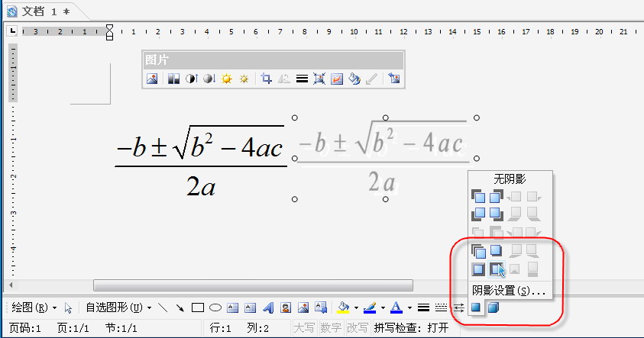This screenshot has height=338, width=644.
Task: Apply first shadow style in the second row
Action: tap(478, 214)
